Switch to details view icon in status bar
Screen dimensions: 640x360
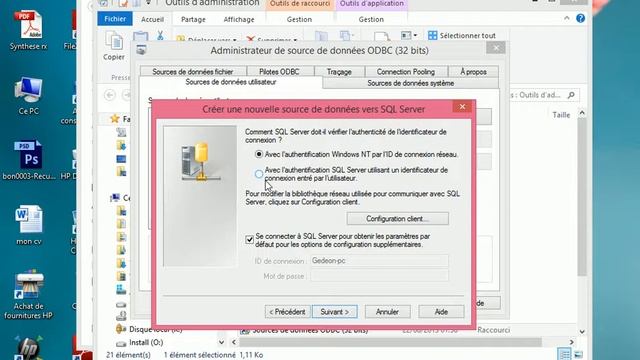564,354
